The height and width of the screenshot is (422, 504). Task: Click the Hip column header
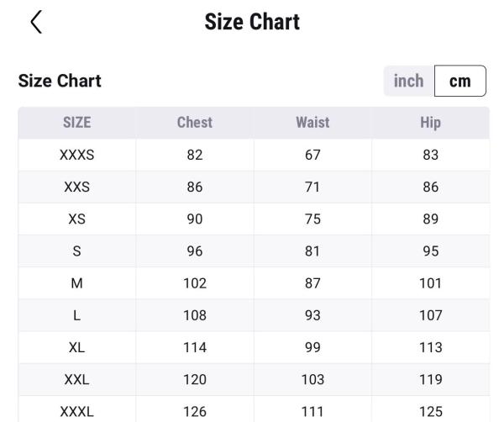pos(430,123)
